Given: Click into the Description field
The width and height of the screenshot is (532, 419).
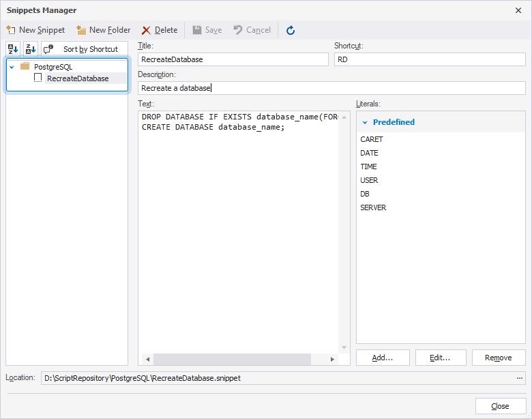Looking at the screenshot, I should click(332, 88).
